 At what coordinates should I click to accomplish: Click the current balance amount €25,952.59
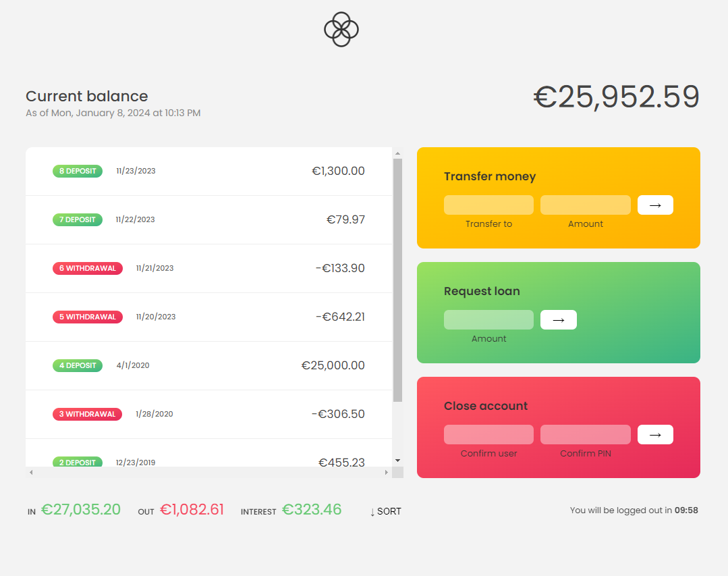(616, 97)
